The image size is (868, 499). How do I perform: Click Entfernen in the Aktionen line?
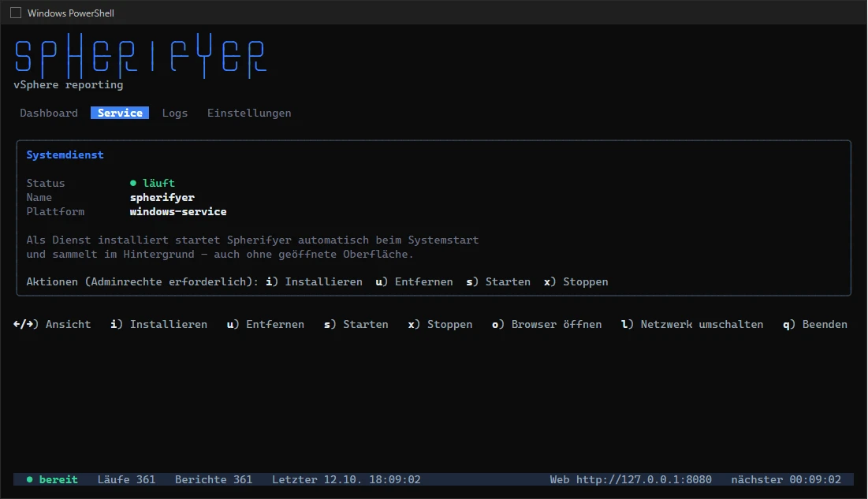[x=414, y=281]
